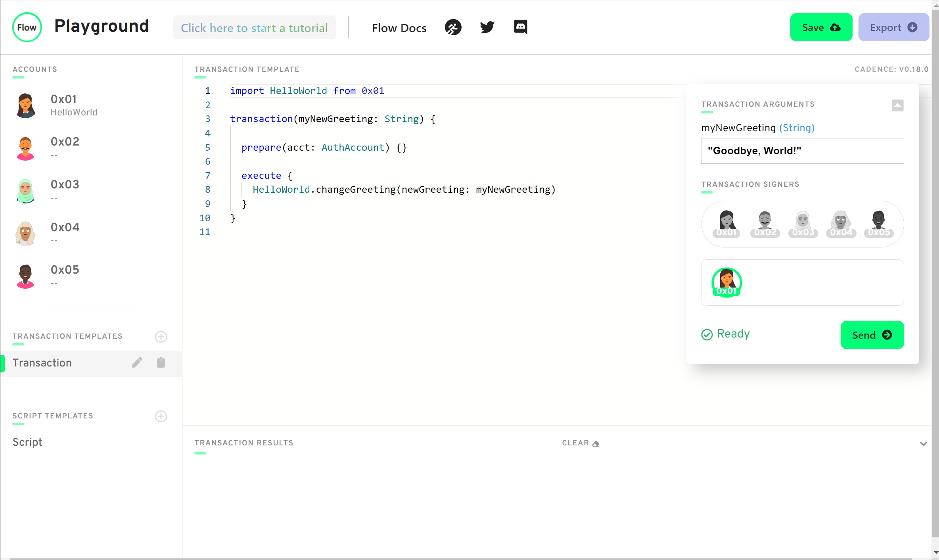Delete the Transaction template with trash icon
The width and height of the screenshot is (939, 560).
click(161, 362)
